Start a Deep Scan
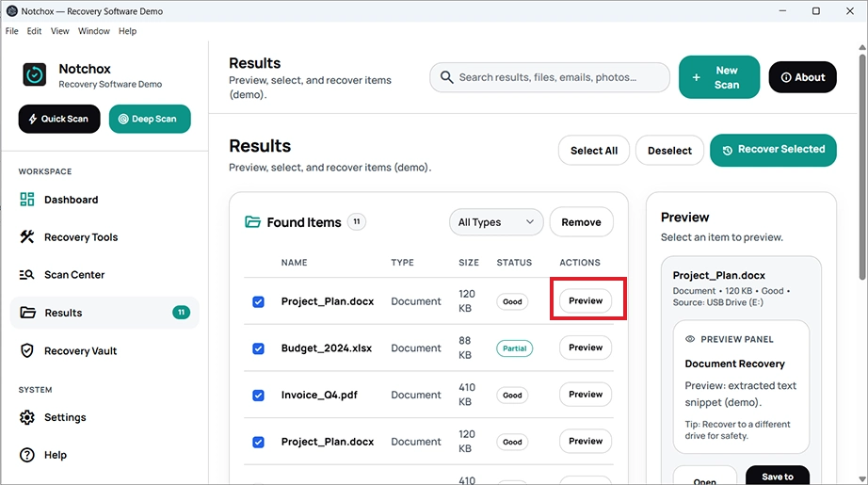The height and width of the screenshot is (485, 868). coord(150,119)
